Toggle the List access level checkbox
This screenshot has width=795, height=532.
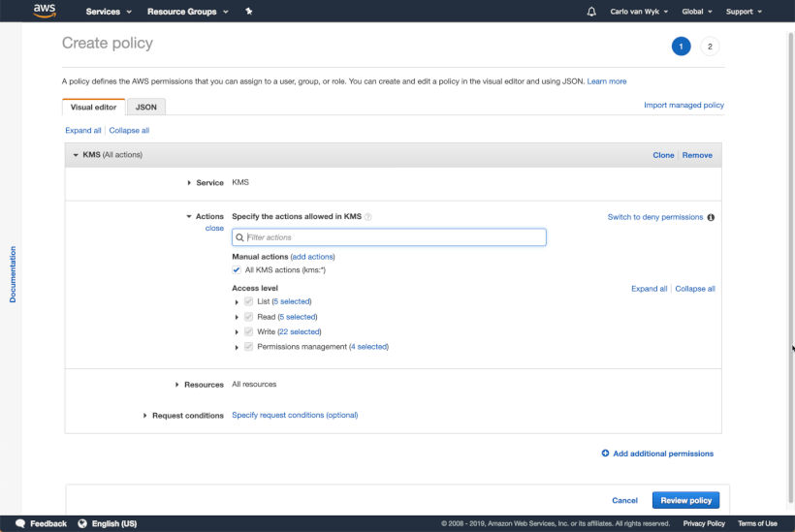point(248,301)
